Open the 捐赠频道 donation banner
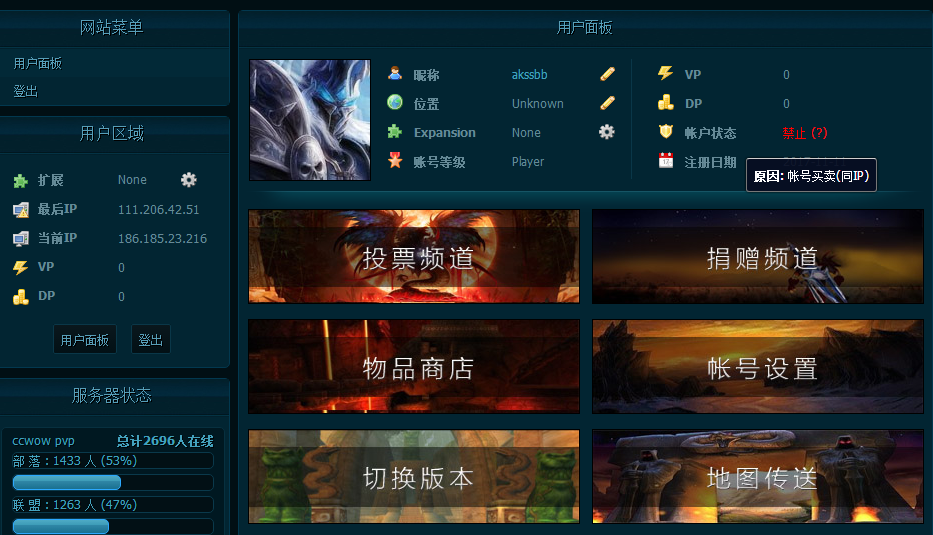The width and height of the screenshot is (933, 535). coord(757,256)
